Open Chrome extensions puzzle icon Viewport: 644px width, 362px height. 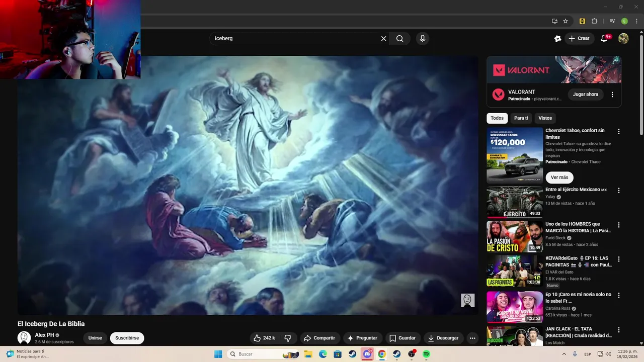click(594, 21)
